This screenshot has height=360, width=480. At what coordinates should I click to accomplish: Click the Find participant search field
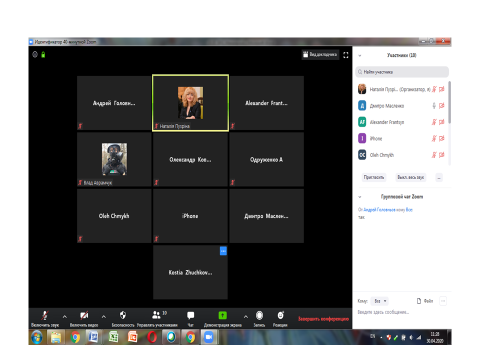[x=402, y=72]
